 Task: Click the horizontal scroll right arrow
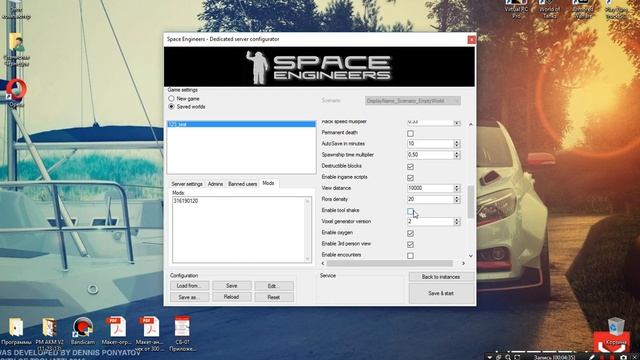coord(463,263)
